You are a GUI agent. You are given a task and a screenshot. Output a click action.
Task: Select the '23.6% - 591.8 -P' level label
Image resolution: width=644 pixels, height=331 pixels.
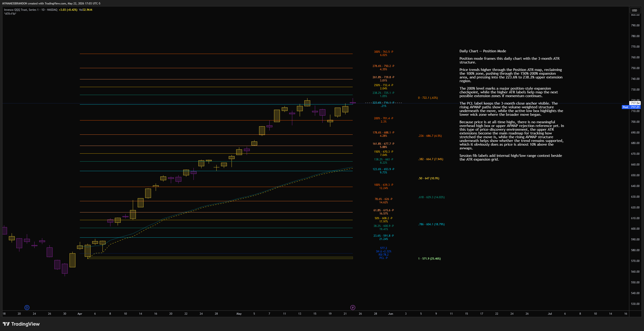(383, 236)
